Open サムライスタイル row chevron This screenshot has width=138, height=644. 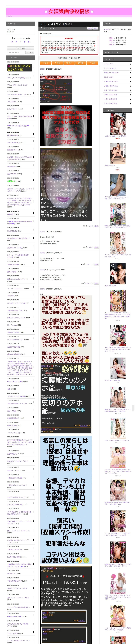pos(130,68)
